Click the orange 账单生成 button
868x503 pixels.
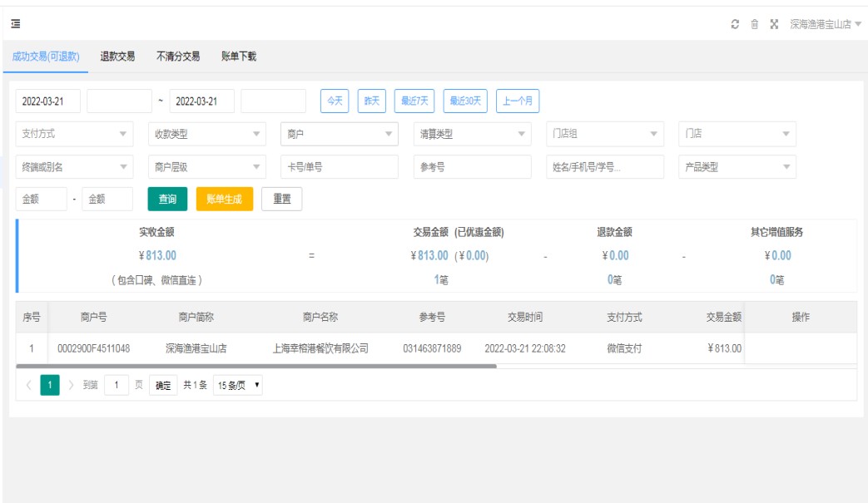[x=224, y=200]
